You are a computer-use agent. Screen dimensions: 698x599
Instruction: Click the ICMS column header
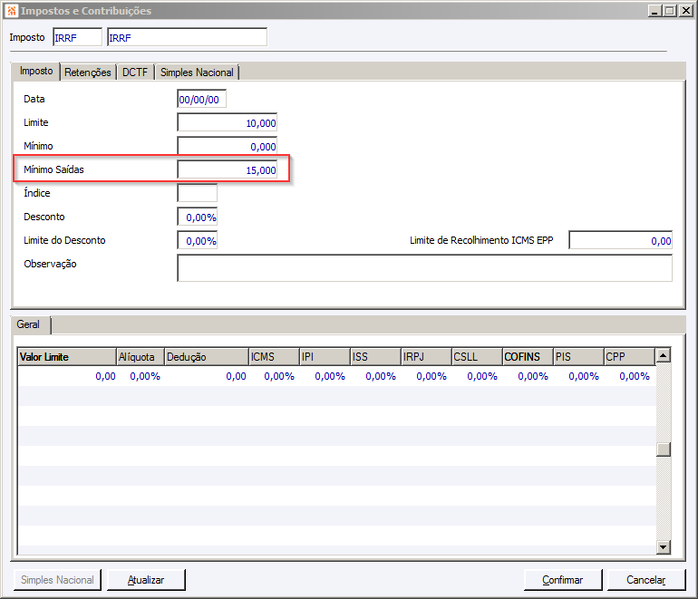(x=274, y=357)
